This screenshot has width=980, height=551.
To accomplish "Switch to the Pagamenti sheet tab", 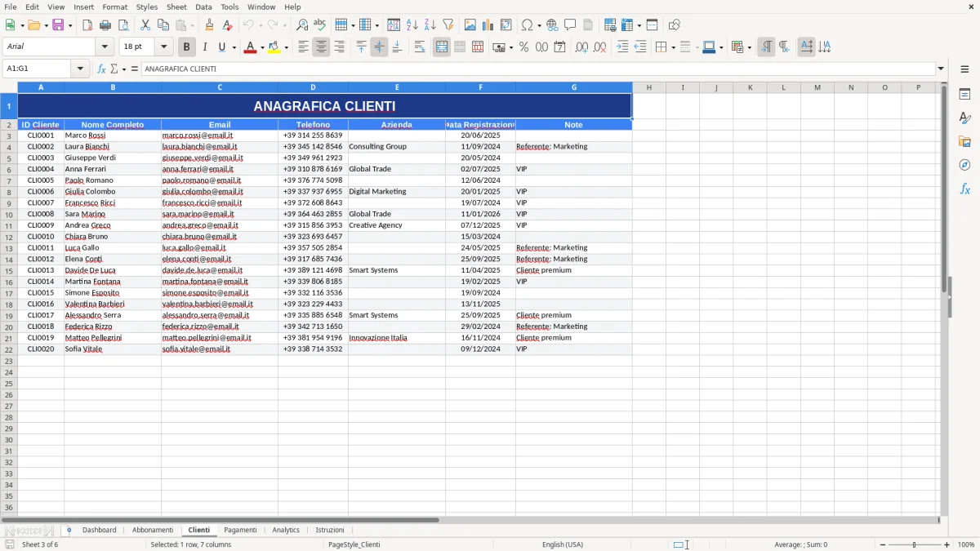I will tap(240, 530).
